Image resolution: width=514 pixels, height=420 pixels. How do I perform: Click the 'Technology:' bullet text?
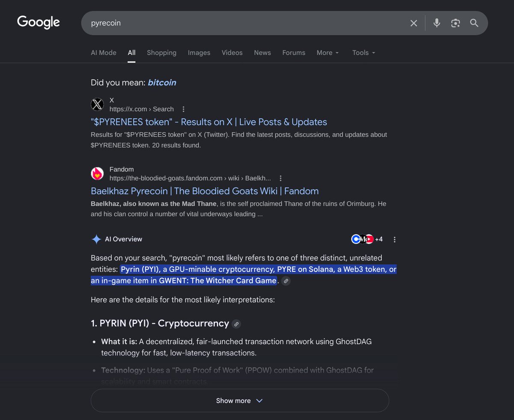(123, 370)
